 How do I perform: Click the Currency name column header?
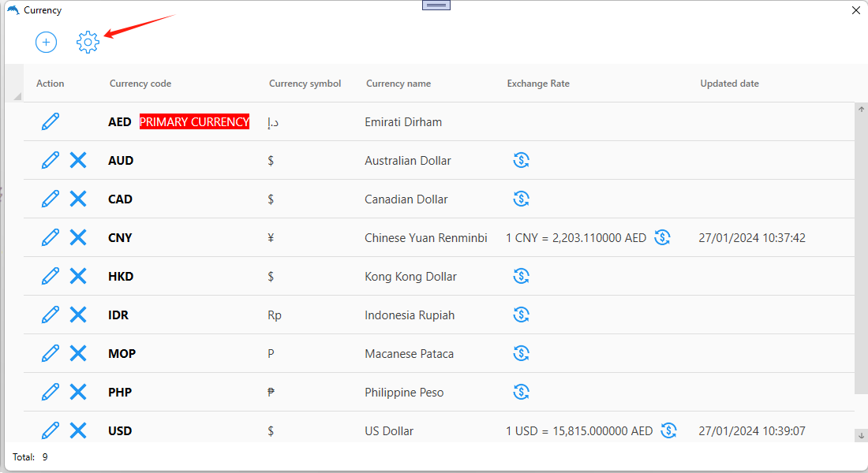coord(398,84)
